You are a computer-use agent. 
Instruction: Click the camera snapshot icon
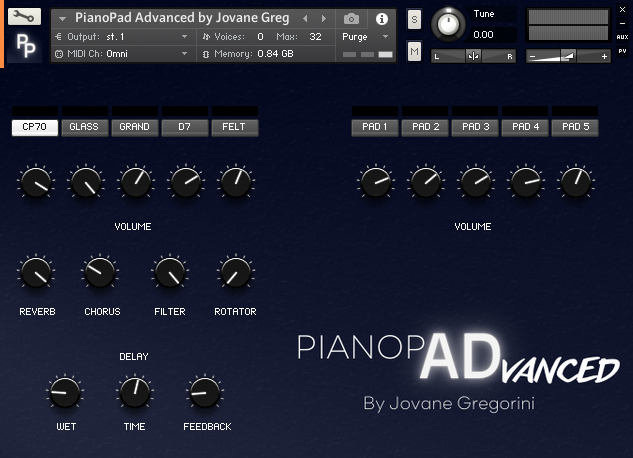pos(351,19)
